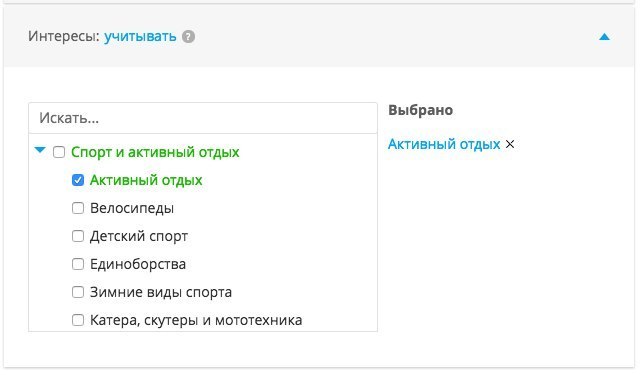
Task: Click the Единоборства item label
Action: click(138, 264)
